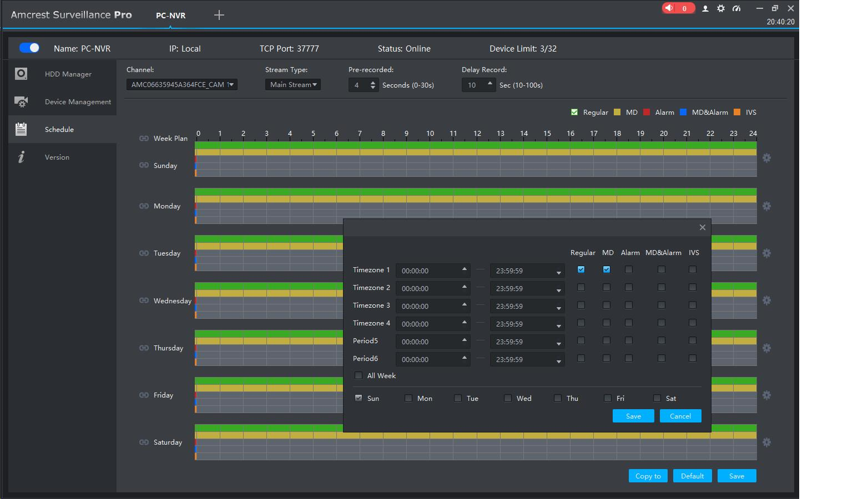Click the main schedule Save button
The height and width of the screenshot is (499, 868).
(x=737, y=476)
